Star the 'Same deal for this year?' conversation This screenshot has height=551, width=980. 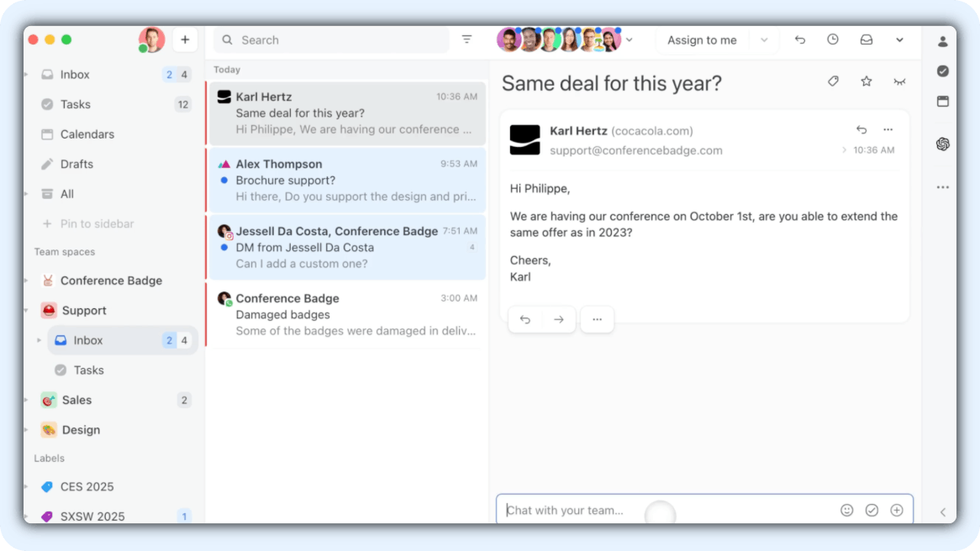pyautogui.click(x=866, y=81)
